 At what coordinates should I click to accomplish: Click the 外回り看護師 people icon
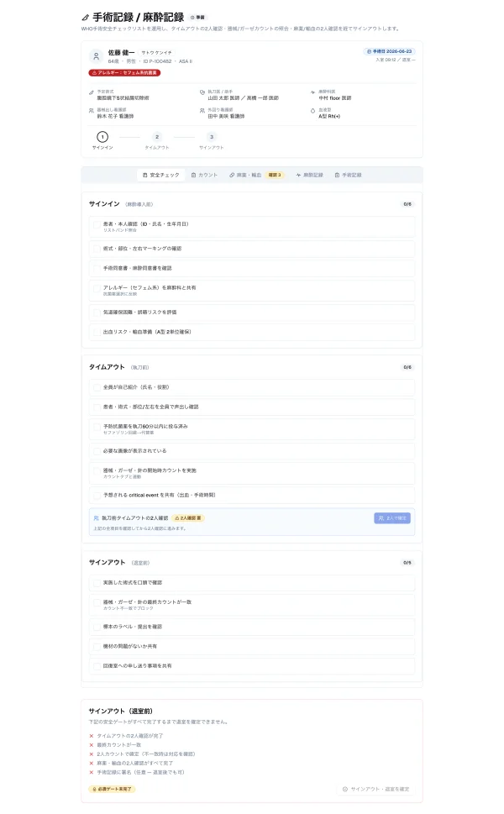(x=202, y=111)
